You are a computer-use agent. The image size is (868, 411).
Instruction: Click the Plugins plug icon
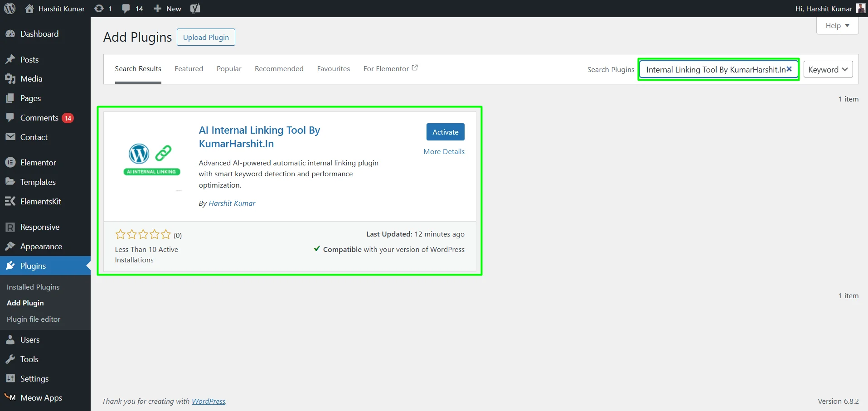(10, 266)
